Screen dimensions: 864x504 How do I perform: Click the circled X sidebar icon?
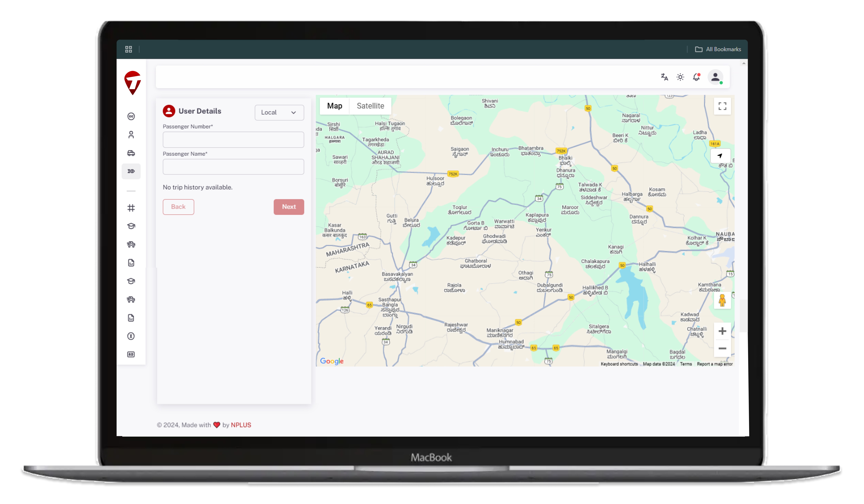131,336
